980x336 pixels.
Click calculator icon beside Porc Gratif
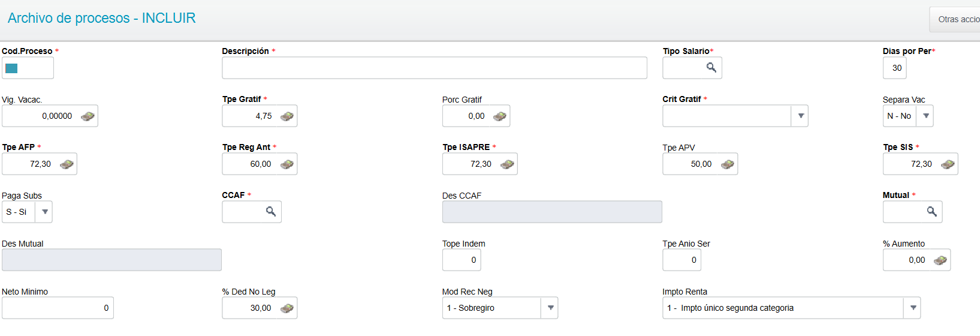point(499,116)
